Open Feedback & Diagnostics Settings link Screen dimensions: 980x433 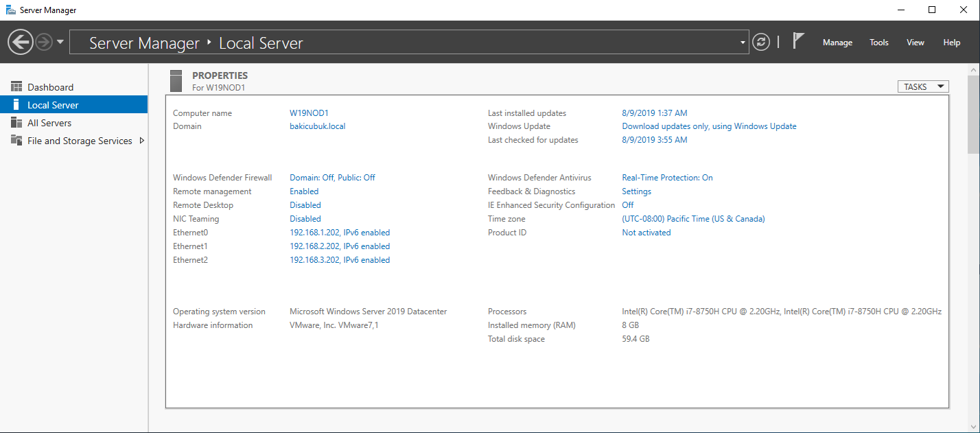pos(636,191)
